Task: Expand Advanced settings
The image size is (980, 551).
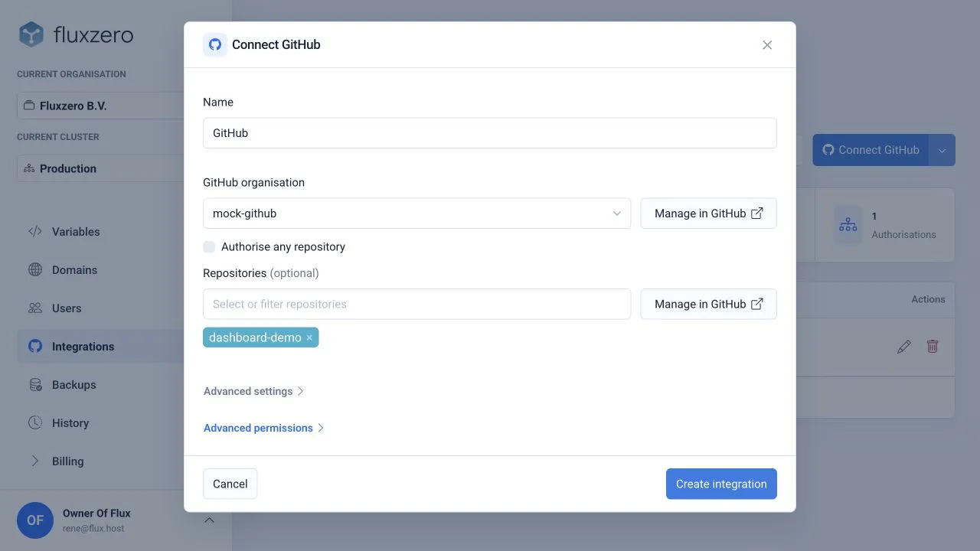Action: (253, 391)
